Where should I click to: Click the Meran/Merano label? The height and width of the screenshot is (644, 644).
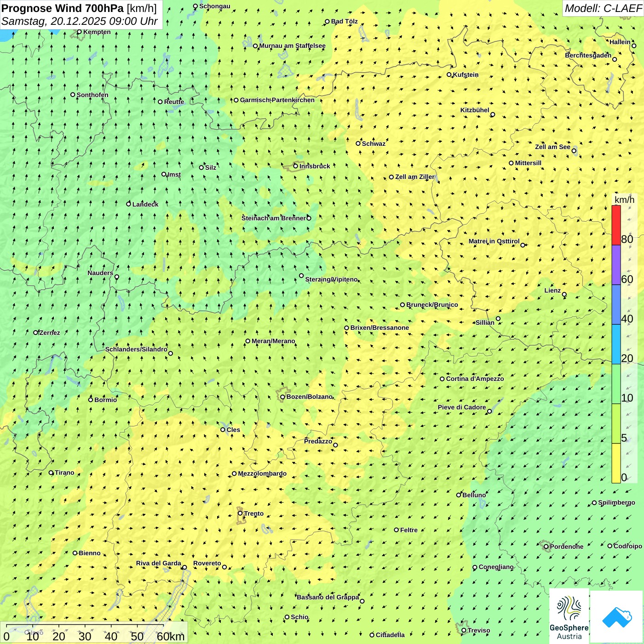[x=273, y=341]
